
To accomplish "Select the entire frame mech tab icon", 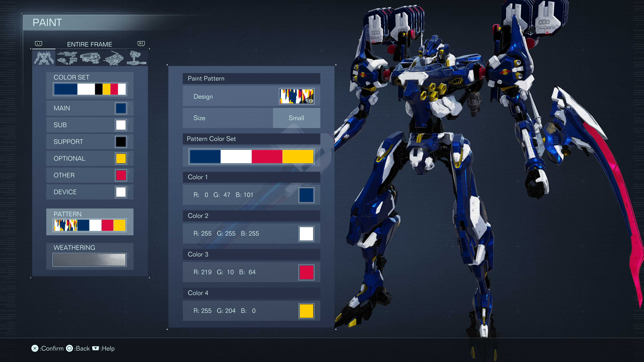I will tap(44, 58).
